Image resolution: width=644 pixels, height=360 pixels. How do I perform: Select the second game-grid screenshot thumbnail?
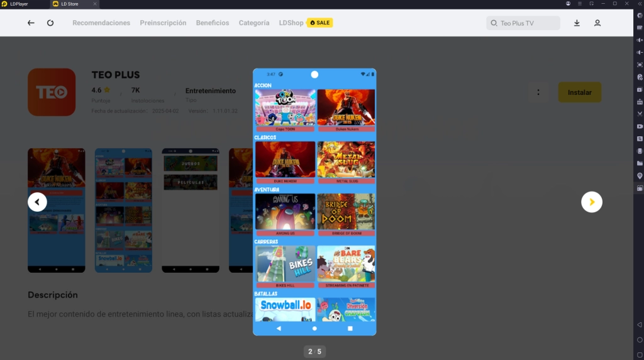[x=124, y=210]
